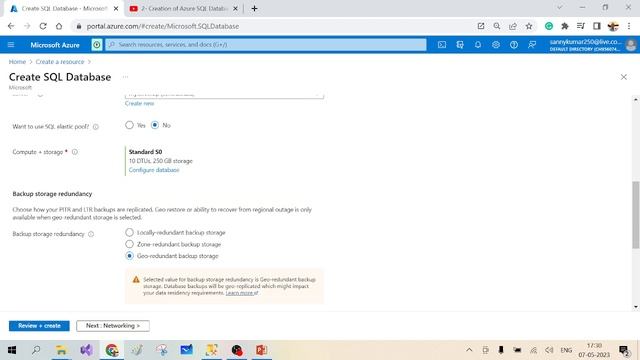Click the Grammarly extension icon
The width and height of the screenshot is (640, 360).
pyautogui.click(x=549, y=26)
